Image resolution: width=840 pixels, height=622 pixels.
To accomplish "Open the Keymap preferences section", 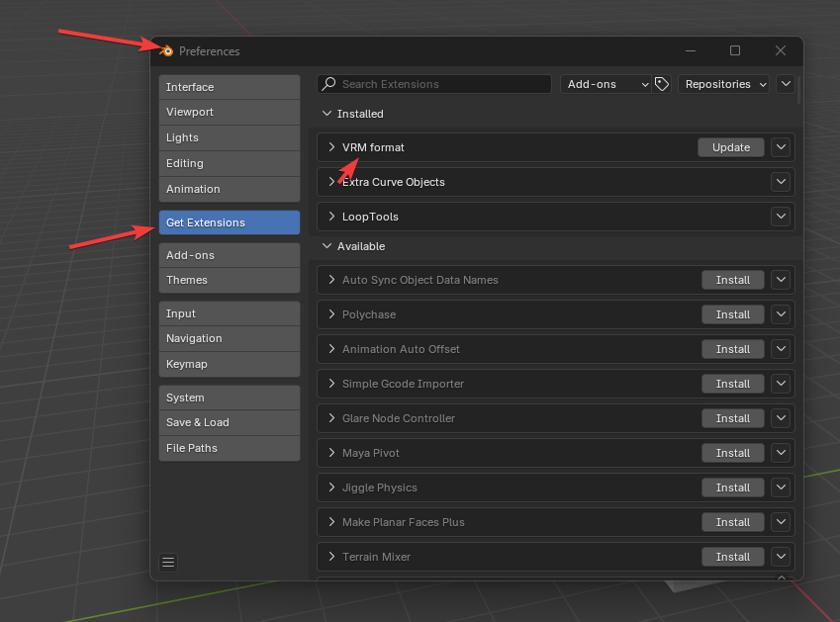I will coord(229,364).
